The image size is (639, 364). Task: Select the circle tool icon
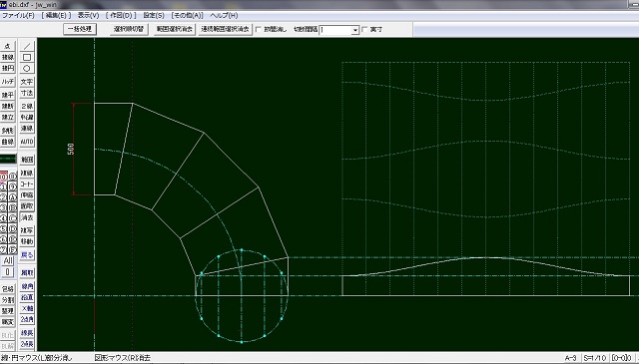coord(27,69)
